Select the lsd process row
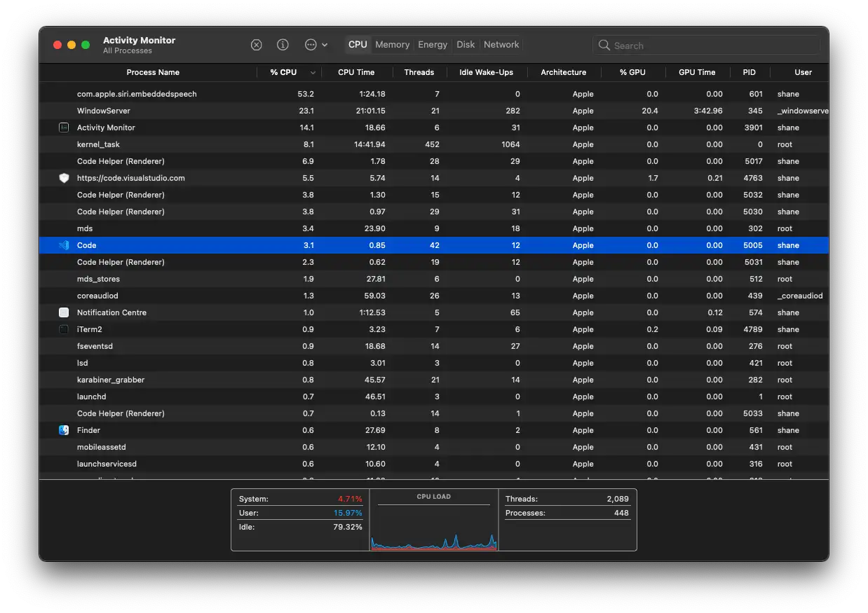Viewport: 868px width, 613px height. pos(434,363)
